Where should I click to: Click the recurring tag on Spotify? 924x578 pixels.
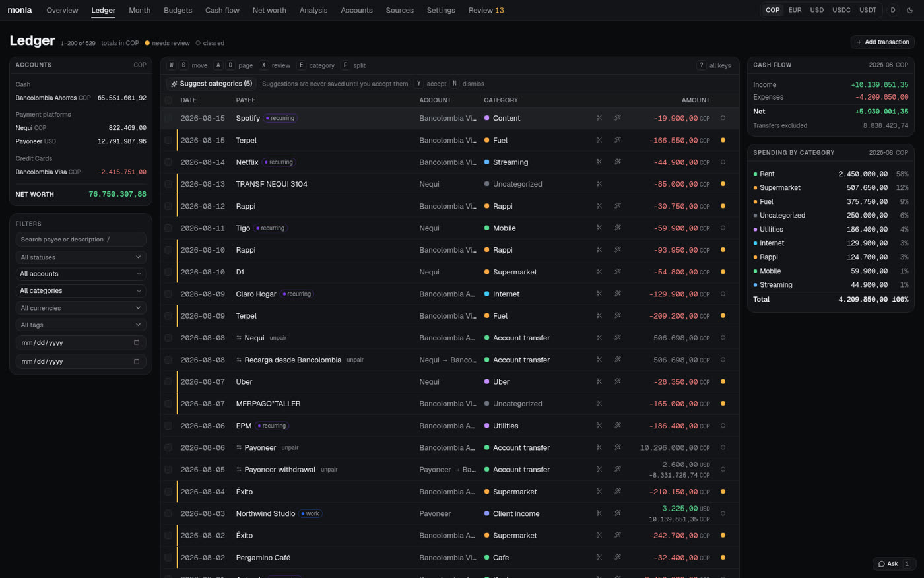click(x=280, y=118)
